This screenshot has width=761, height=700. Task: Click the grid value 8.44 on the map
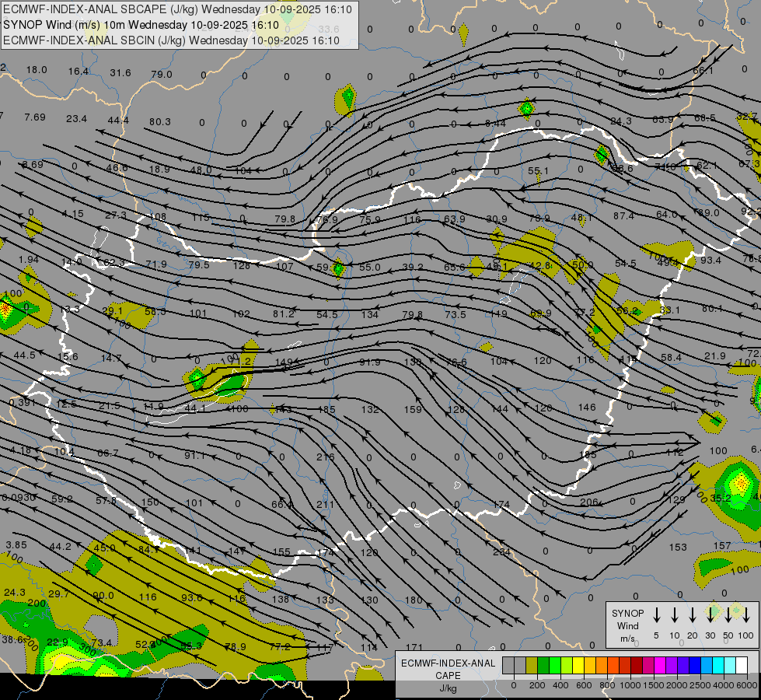(495, 124)
